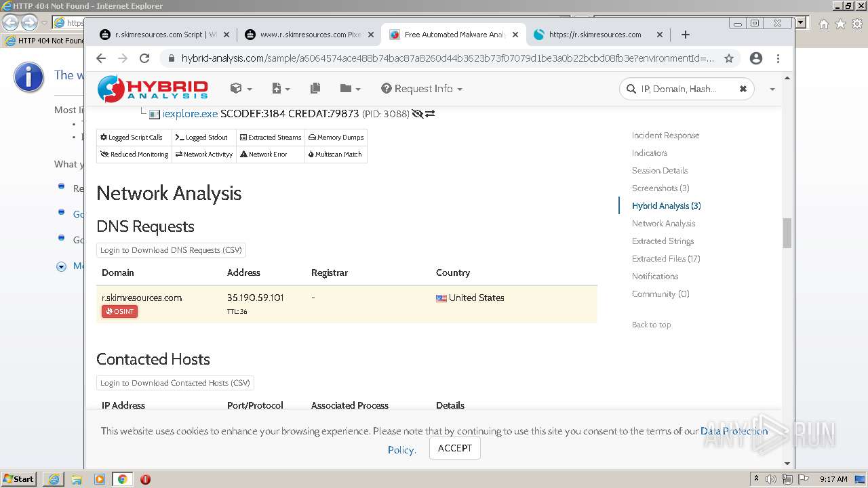868x488 pixels.
Task: Select the r.skimresources.com domain cell
Action: (142, 298)
